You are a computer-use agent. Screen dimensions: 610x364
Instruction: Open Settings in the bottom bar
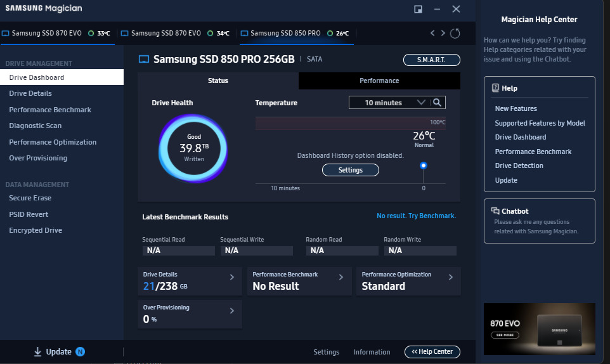pos(327,352)
